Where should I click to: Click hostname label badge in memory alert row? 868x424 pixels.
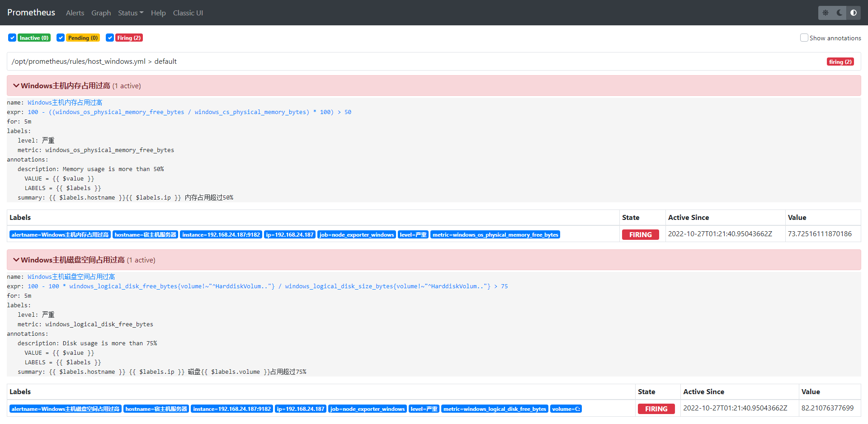(x=146, y=234)
